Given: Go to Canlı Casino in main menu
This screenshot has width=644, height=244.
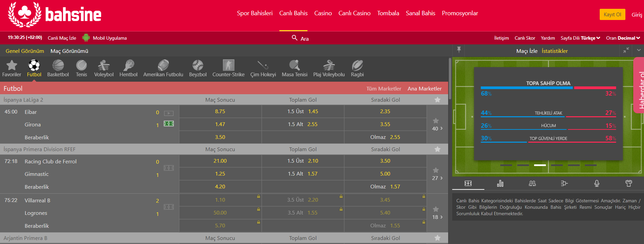Looking at the screenshot, I should click(354, 13).
